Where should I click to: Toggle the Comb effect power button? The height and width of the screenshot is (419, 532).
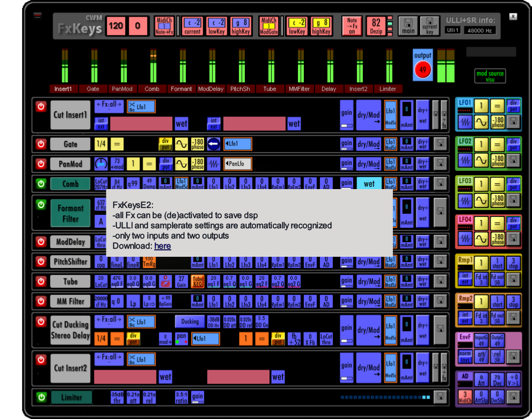point(41,184)
